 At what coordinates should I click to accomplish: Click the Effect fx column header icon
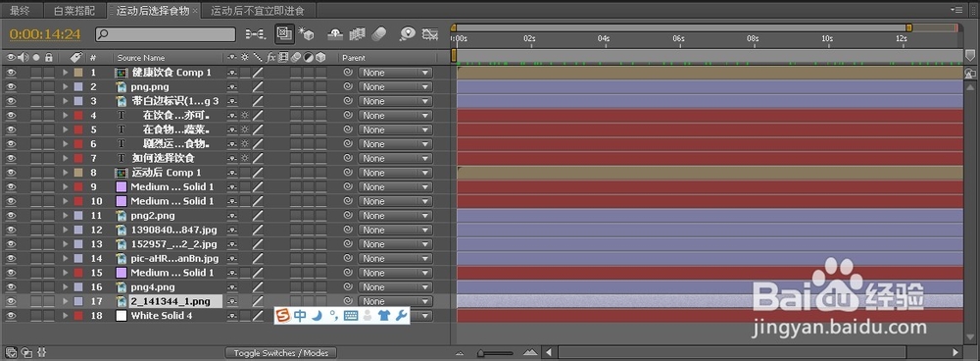point(271,58)
